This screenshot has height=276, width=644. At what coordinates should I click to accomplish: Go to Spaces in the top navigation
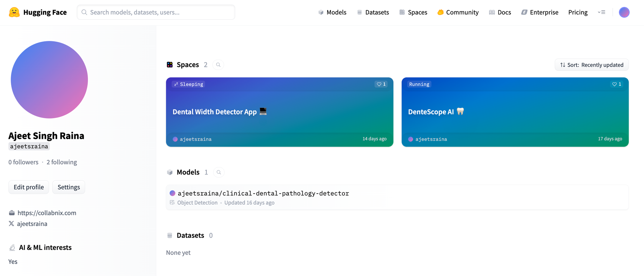tap(413, 12)
